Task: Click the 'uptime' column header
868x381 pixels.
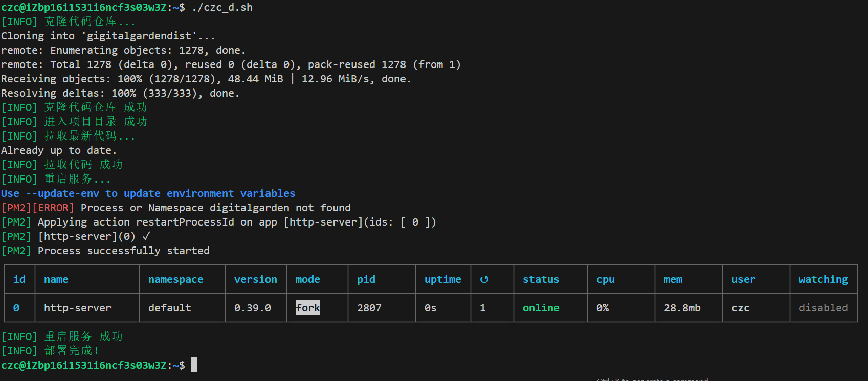Action: (x=443, y=279)
